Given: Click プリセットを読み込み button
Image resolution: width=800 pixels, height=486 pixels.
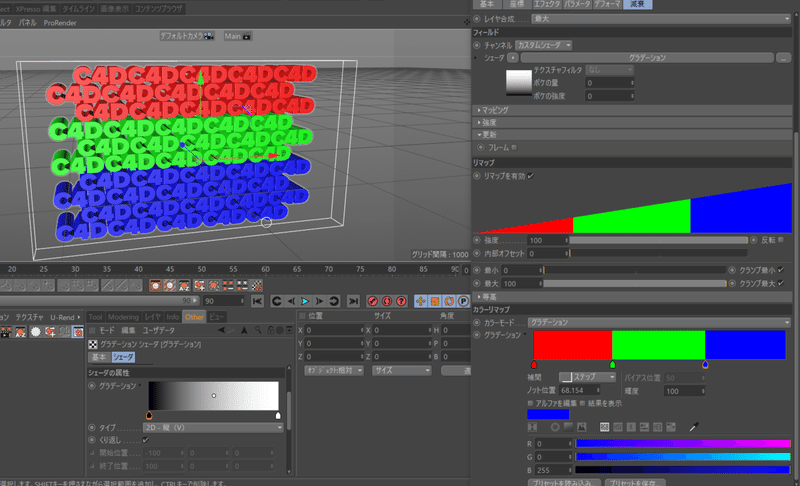Looking at the screenshot, I should [x=563, y=482].
